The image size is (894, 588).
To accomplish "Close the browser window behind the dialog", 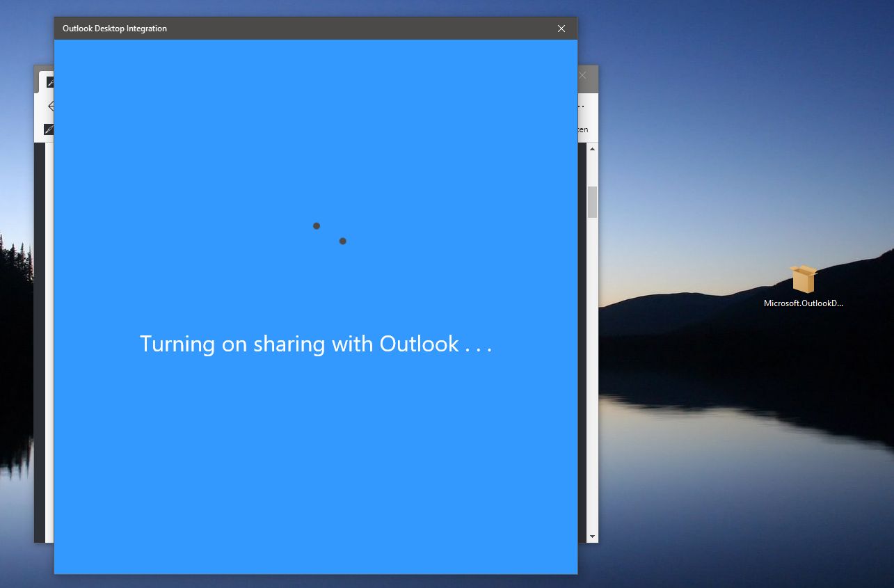I will point(583,75).
